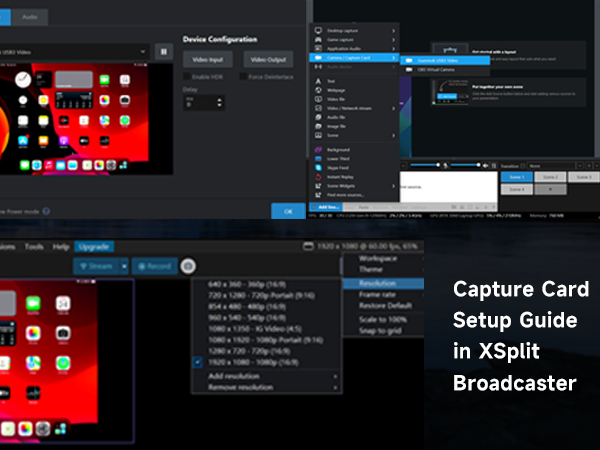Click the round icon beside Record
Viewport: 600px width, 450px height.
[188, 266]
